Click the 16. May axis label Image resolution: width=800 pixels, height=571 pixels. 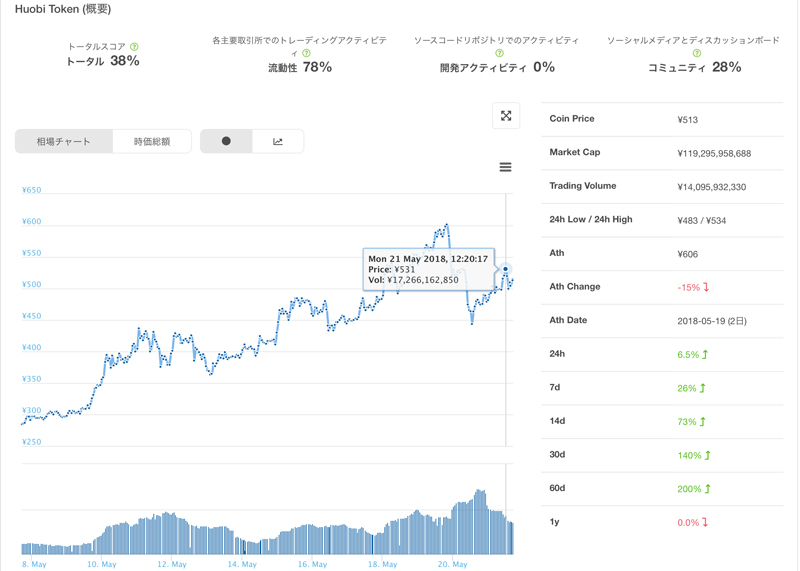312,564
